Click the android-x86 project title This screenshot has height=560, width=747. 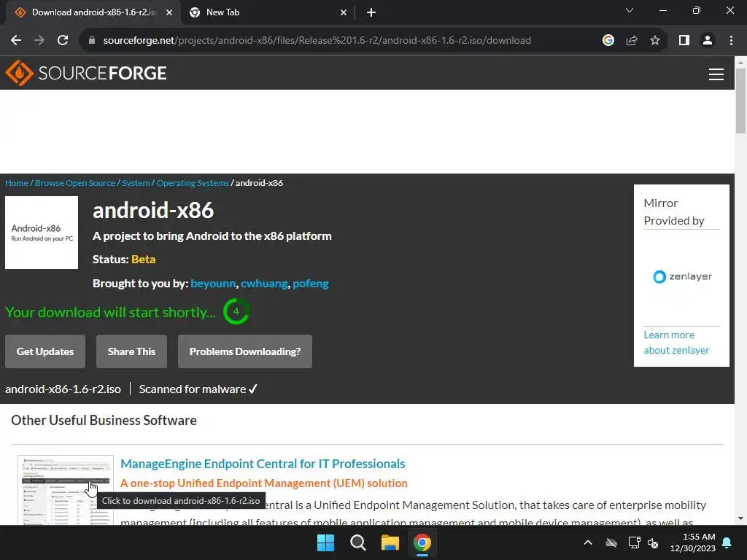click(x=153, y=211)
